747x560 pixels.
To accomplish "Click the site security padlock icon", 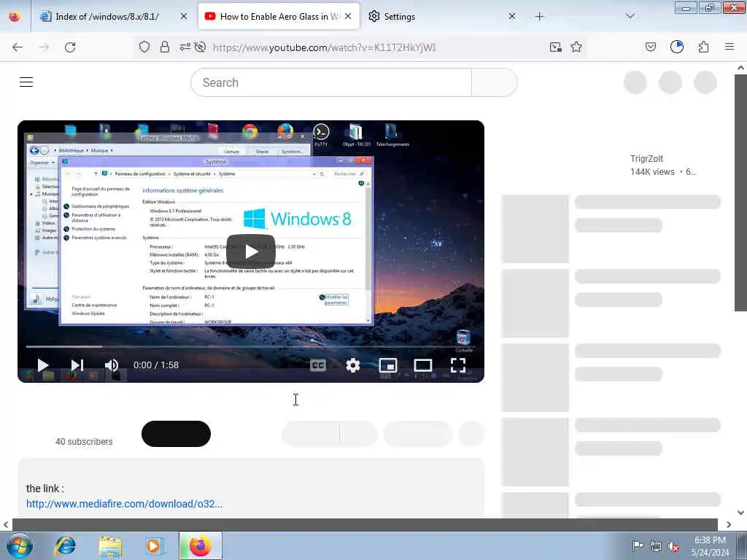I will point(165,47).
